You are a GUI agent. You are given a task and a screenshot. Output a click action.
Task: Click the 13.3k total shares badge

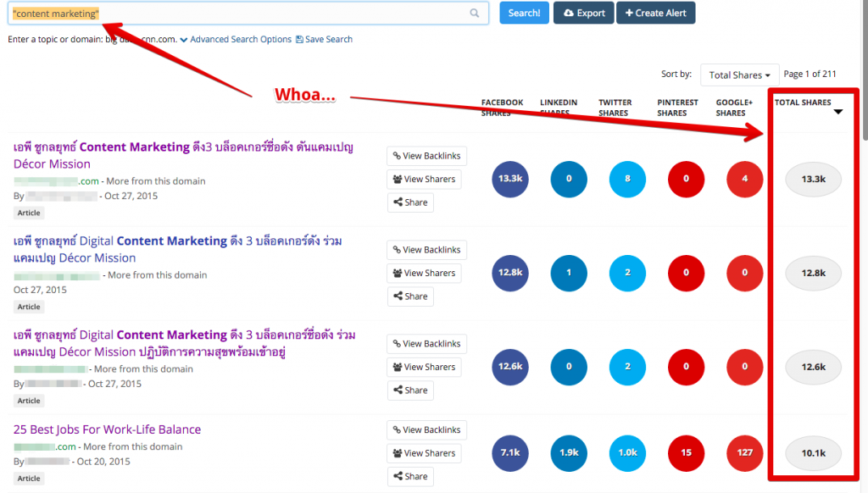point(813,180)
